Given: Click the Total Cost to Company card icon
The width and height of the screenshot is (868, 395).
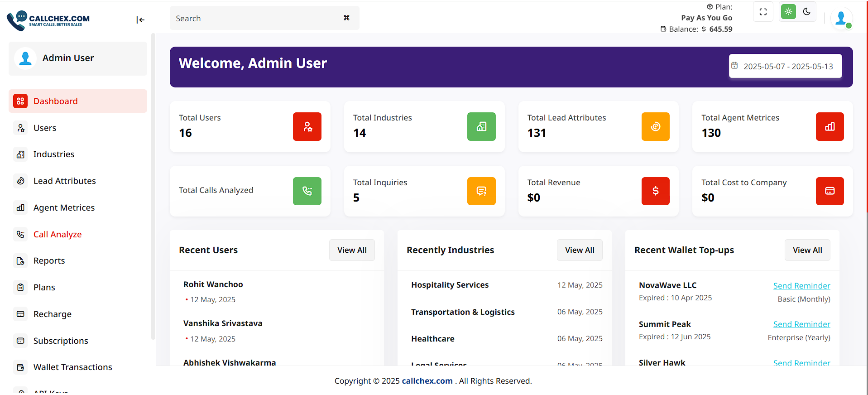Looking at the screenshot, I should (830, 191).
